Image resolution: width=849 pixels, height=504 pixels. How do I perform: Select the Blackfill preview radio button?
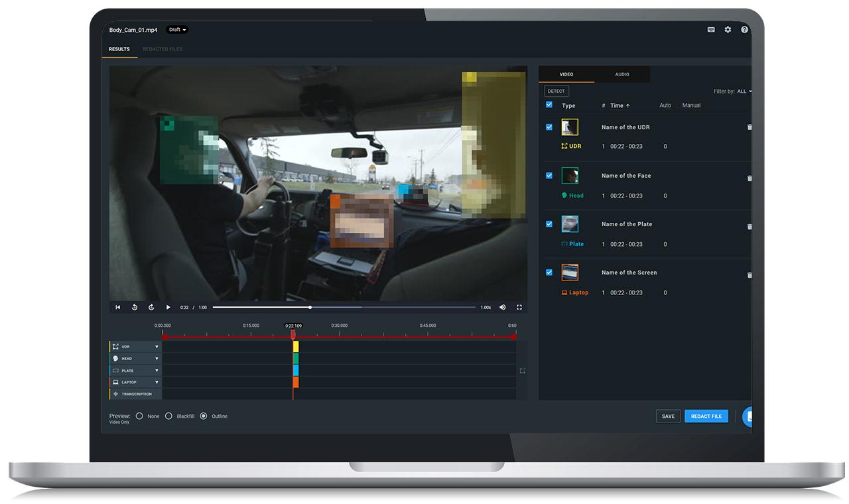click(169, 416)
